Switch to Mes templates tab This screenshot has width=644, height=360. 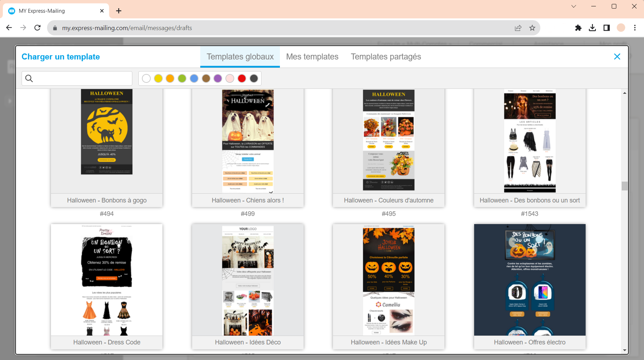[x=312, y=57]
